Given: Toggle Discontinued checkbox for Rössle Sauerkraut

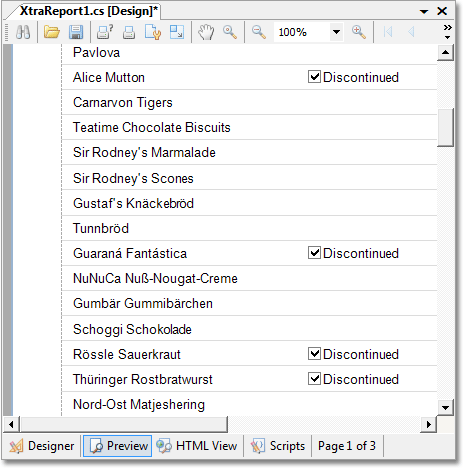Looking at the screenshot, I should pos(314,354).
